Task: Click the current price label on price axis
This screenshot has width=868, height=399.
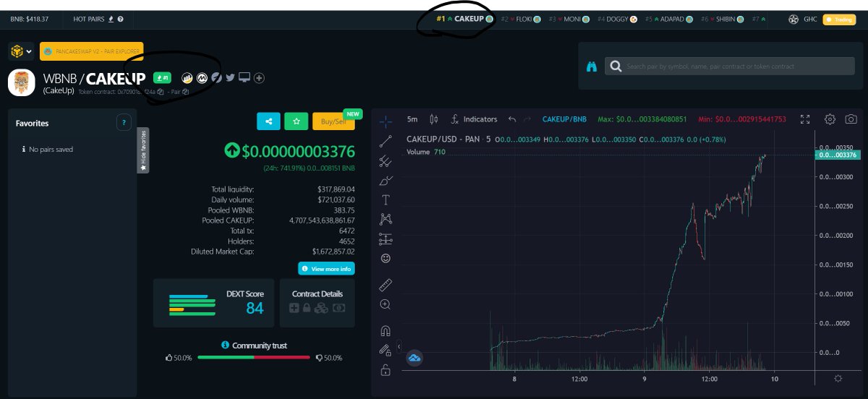Action: [837, 155]
